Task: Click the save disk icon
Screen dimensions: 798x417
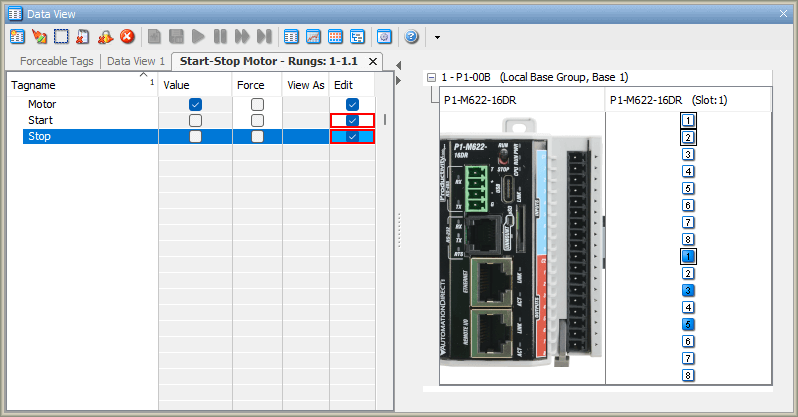Action: pos(176,37)
